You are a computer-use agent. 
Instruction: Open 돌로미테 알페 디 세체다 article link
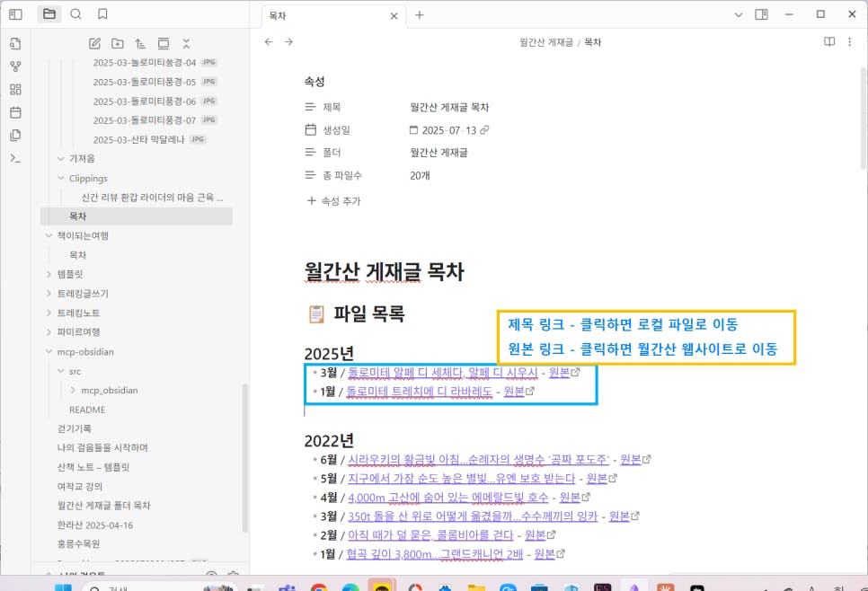point(443,373)
